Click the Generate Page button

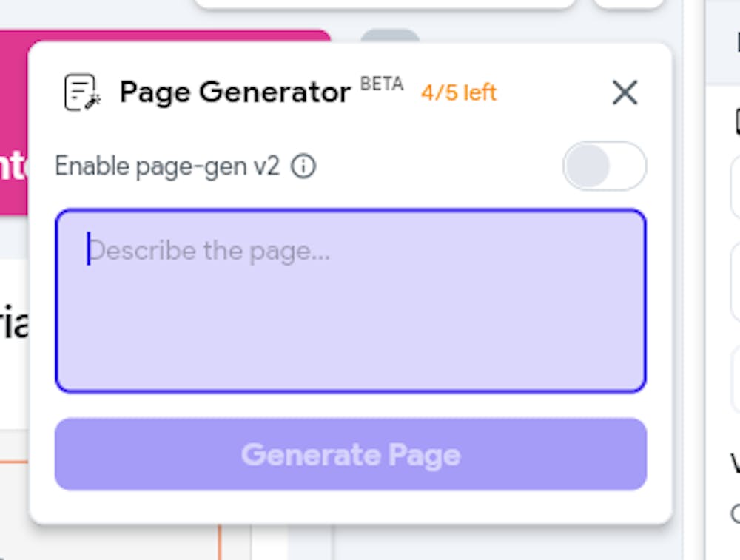(x=351, y=454)
